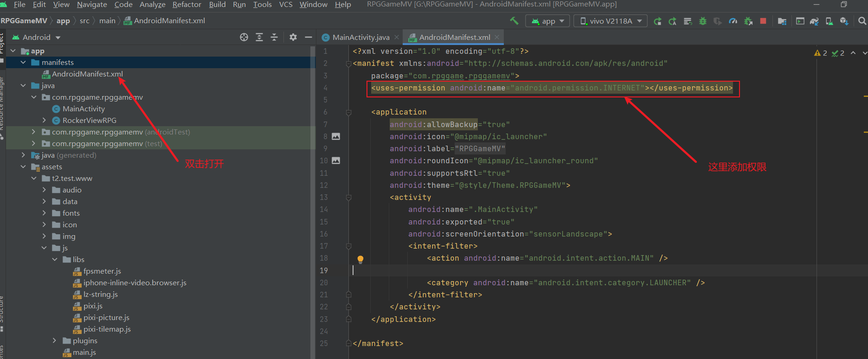Open the Refactor menu
This screenshot has height=359, width=868.
pos(186,5)
